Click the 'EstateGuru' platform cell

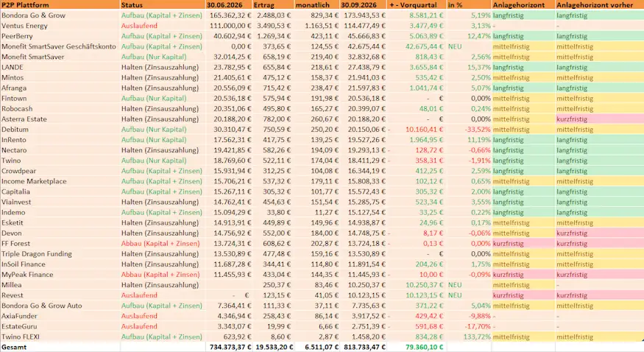(60, 326)
